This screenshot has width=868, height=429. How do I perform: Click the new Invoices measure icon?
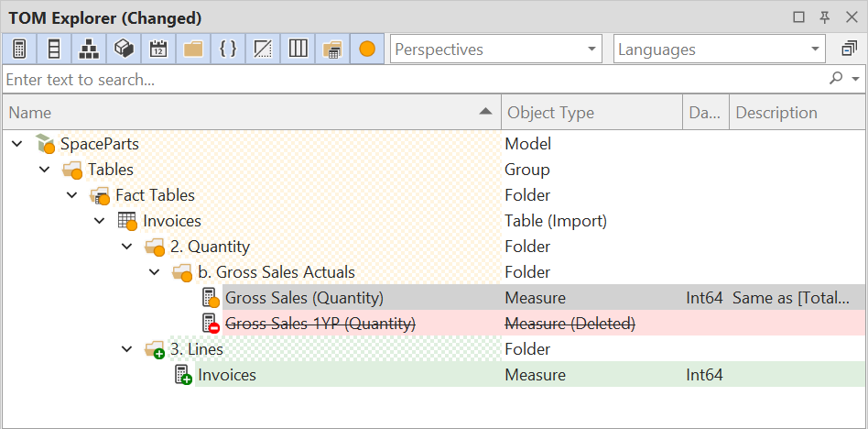pyautogui.click(x=183, y=375)
